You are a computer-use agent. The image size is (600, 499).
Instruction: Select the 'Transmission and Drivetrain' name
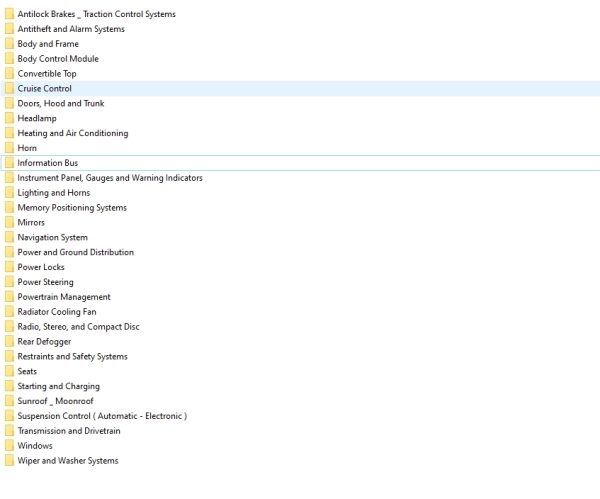click(x=69, y=431)
